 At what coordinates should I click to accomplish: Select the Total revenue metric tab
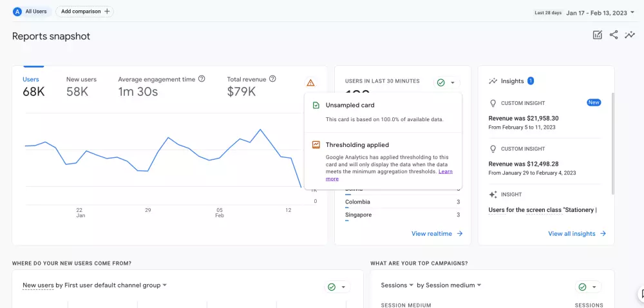click(x=247, y=86)
